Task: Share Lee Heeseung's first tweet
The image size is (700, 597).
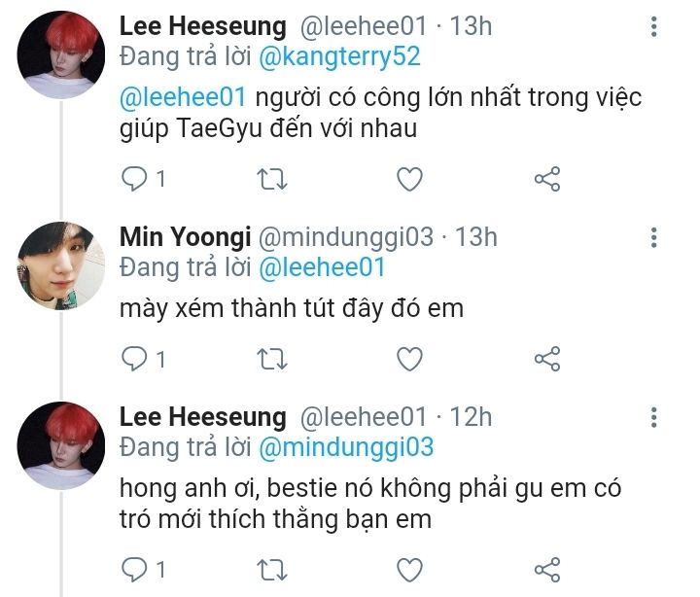Action: [547, 179]
